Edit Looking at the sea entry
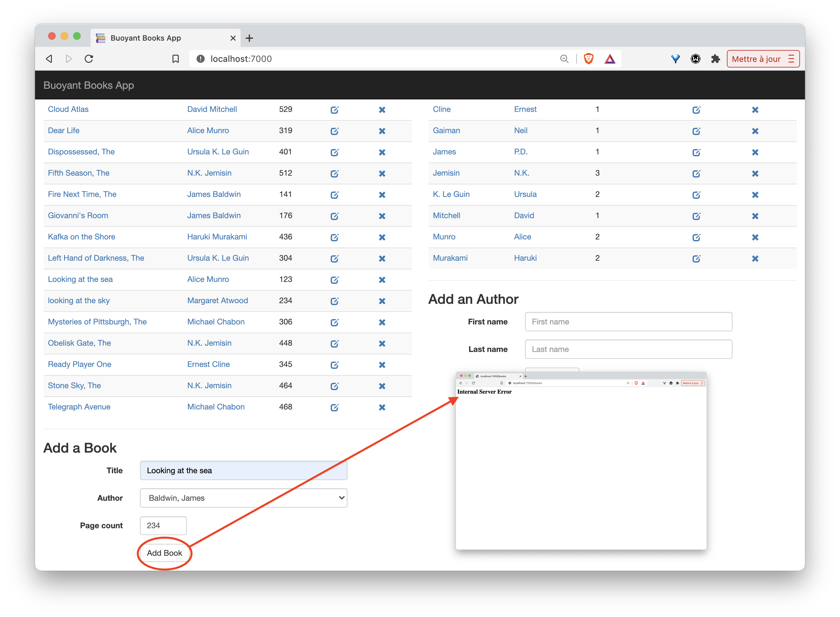 tap(334, 280)
